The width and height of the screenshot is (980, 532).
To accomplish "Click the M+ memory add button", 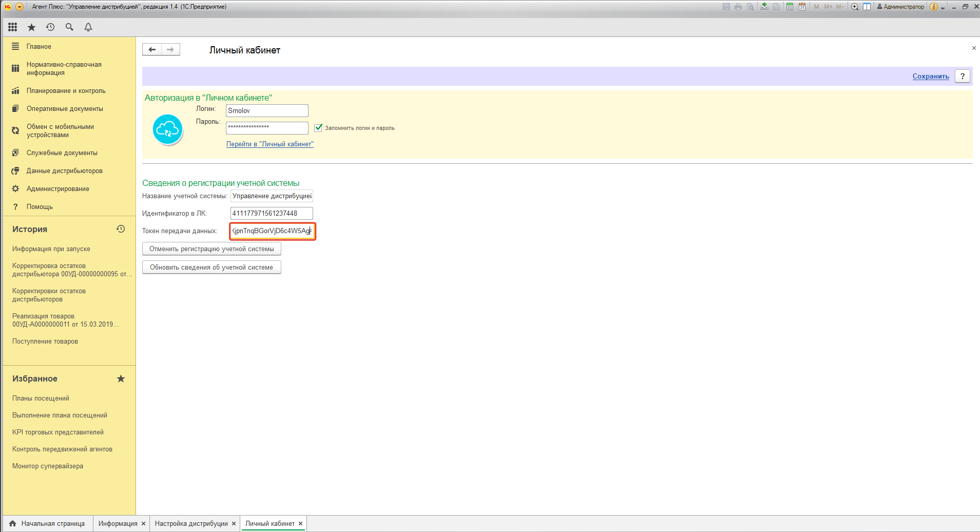I will (x=828, y=7).
